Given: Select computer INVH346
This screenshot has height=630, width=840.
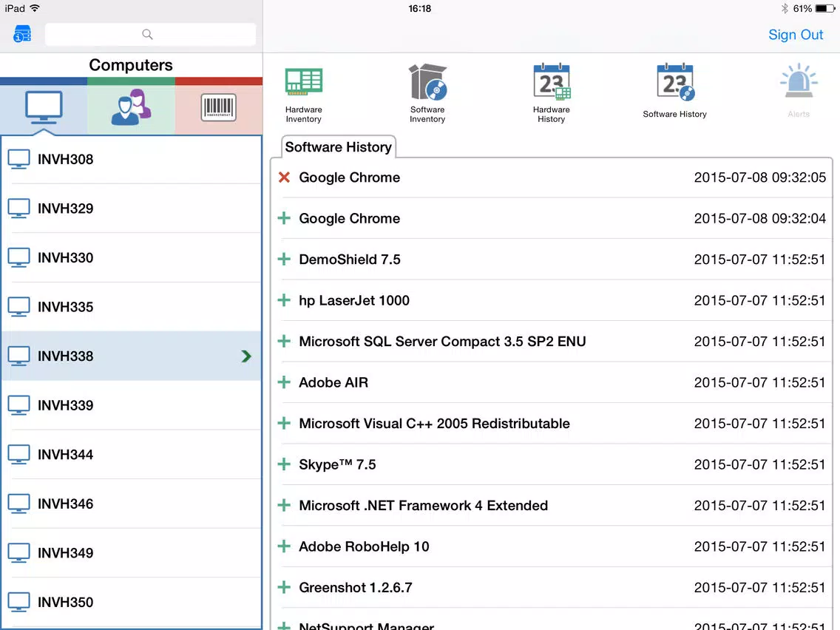Looking at the screenshot, I should point(132,504).
